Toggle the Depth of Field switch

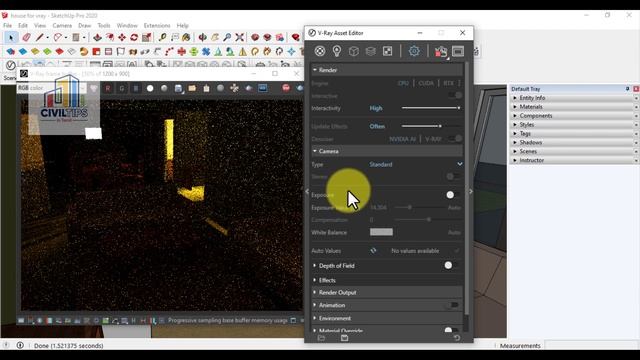452,265
